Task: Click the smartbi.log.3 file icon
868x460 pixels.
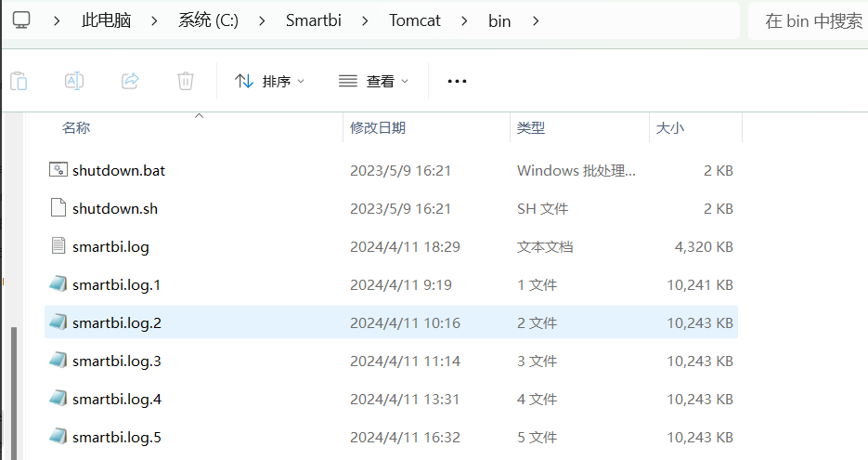Action: tap(58, 361)
